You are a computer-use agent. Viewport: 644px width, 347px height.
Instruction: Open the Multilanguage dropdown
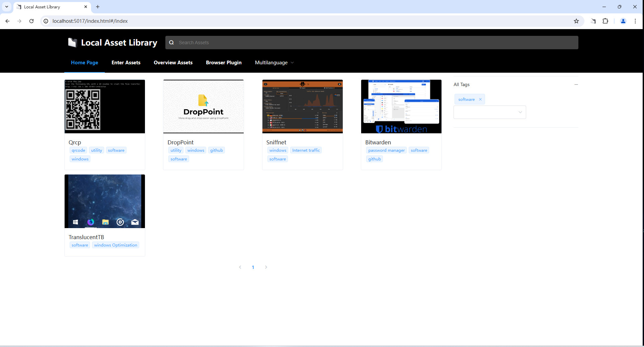pyautogui.click(x=274, y=63)
